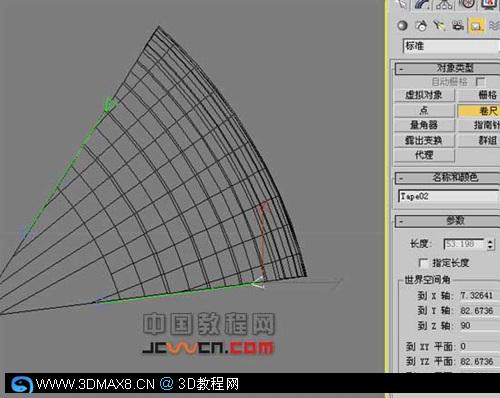Open the 标准 helper type dropdown
The width and height of the screenshot is (500, 398).
pos(451,46)
